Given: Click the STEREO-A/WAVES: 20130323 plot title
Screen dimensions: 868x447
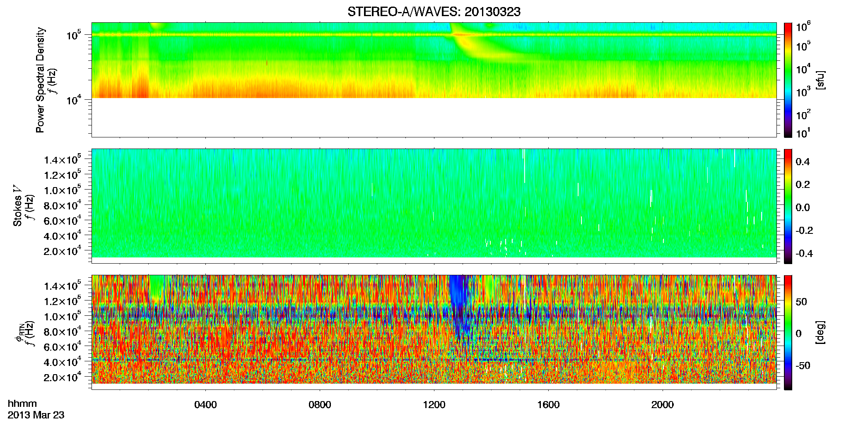Looking at the screenshot, I should pyautogui.click(x=434, y=12).
